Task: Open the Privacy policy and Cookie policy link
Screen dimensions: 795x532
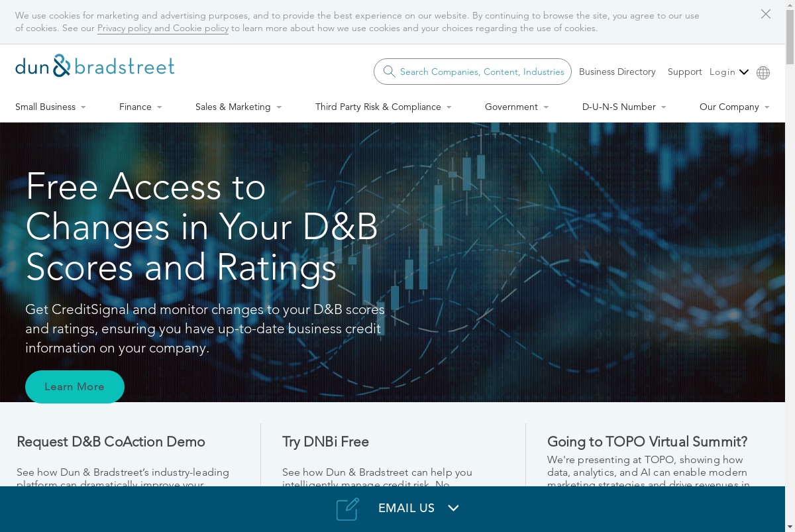Action: point(163,28)
